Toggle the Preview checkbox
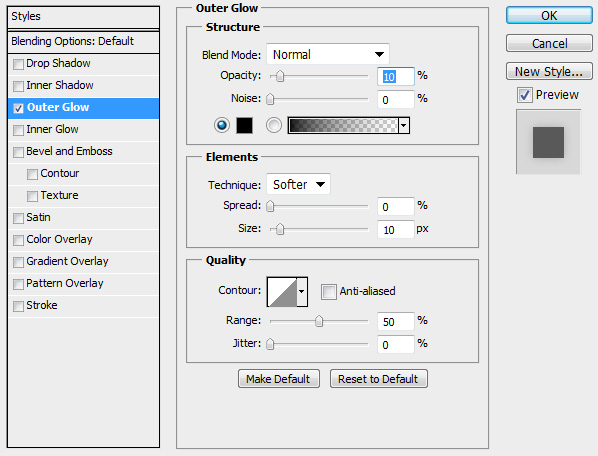Image resolution: width=598 pixels, height=456 pixels. [x=525, y=95]
